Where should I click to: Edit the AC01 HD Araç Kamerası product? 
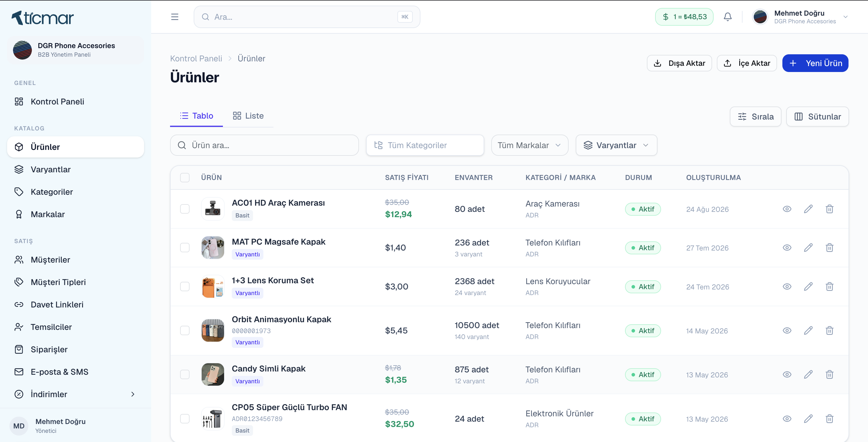tap(808, 209)
